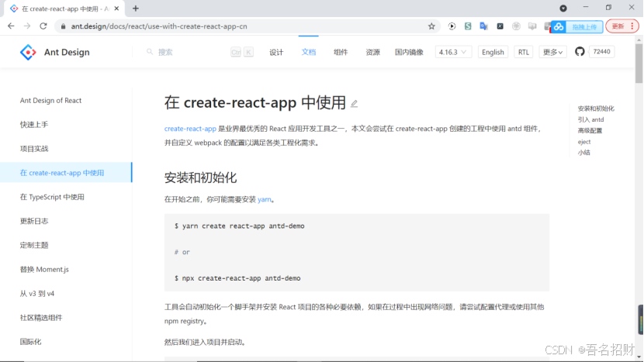Jump to eject anchor in outline
The height and width of the screenshot is (362, 644).
584,142
